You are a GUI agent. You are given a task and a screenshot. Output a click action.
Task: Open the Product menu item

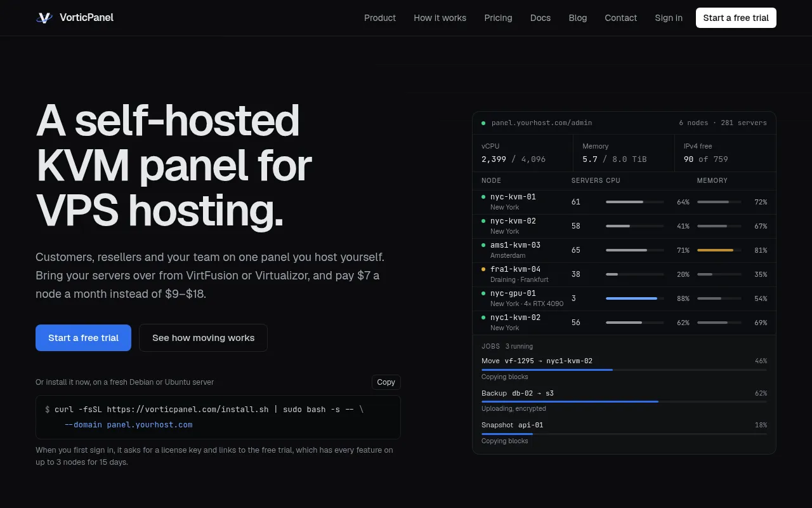coord(380,18)
